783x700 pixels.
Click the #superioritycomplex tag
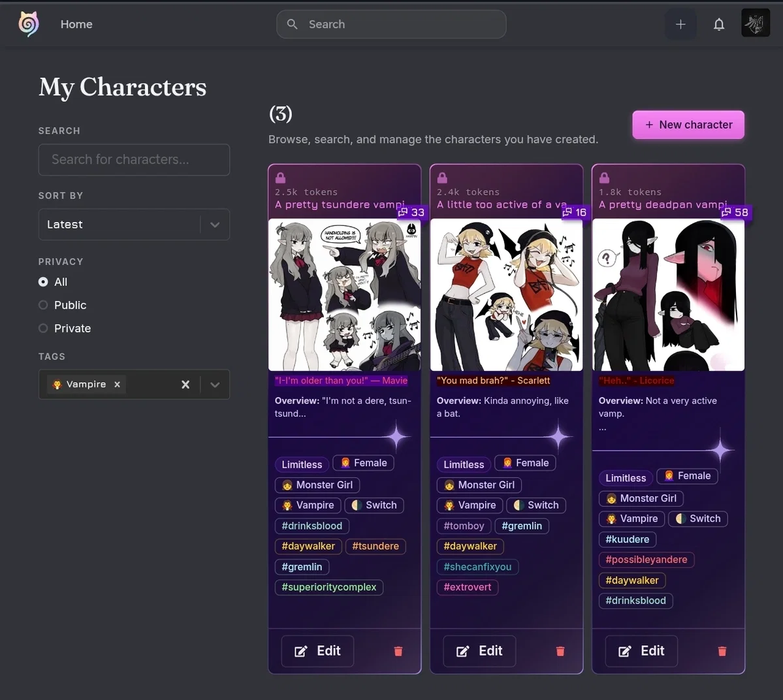[329, 587]
